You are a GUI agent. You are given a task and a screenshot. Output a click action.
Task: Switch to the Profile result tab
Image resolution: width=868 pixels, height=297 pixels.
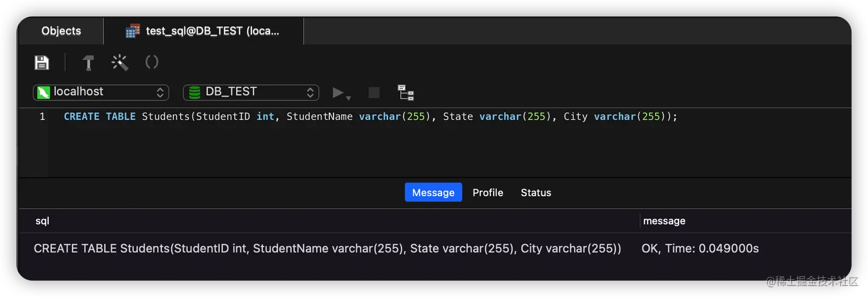[488, 193]
